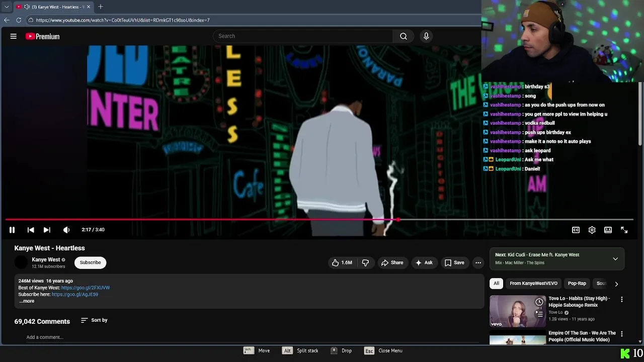Open Tove Lo Habits video title
Image resolution: width=644 pixels, height=362 pixels.
[x=579, y=302]
